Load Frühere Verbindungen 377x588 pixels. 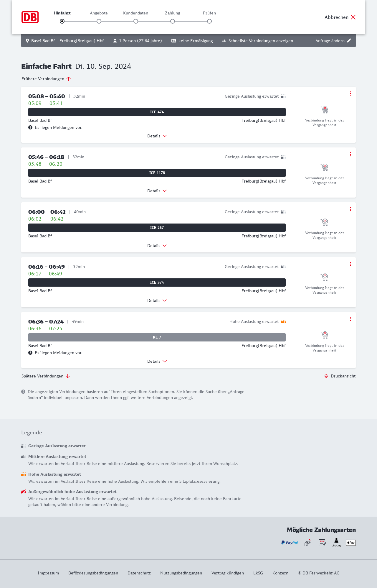click(x=46, y=79)
